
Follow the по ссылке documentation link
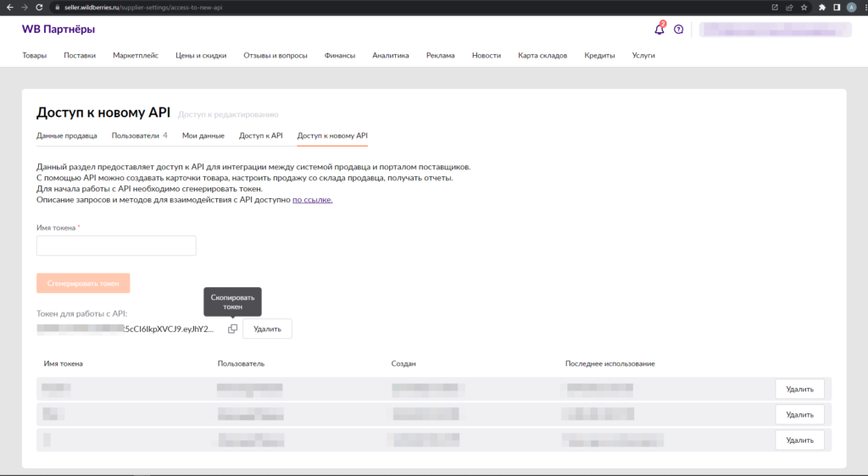tap(312, 200)
